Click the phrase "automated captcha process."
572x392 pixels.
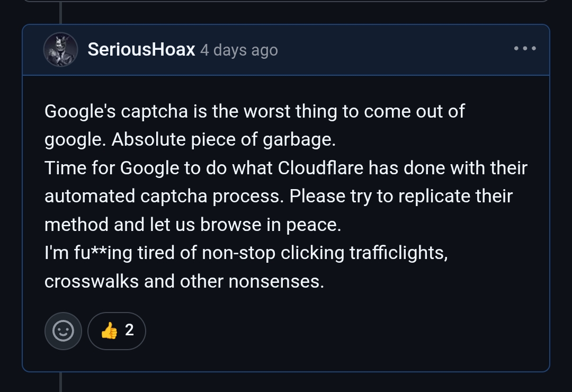point(164,197)
